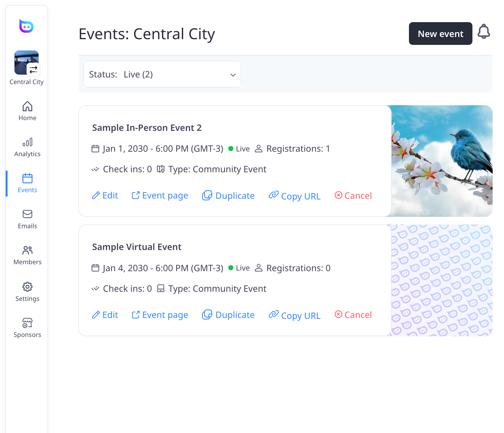Viewport: 504px width, 433px height.
Task: Navigate to the Members page
Action: tap(27, 255)
